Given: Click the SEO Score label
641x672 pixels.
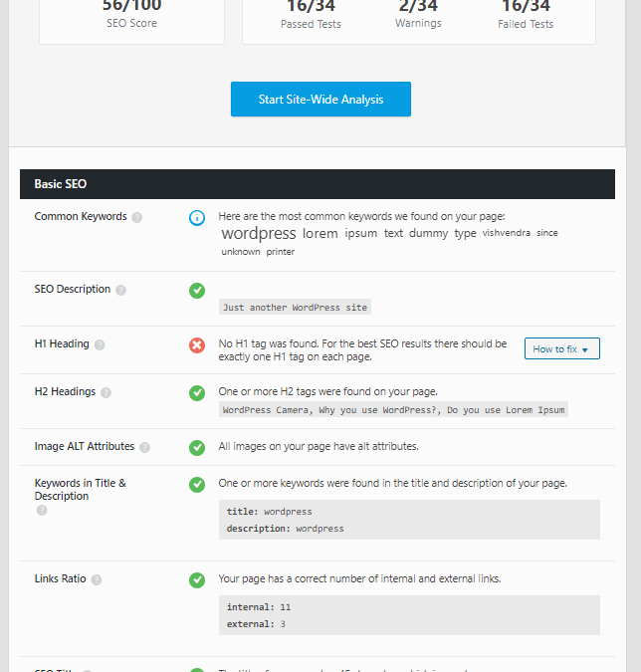Looking at the screenshot, I should 131,23.
